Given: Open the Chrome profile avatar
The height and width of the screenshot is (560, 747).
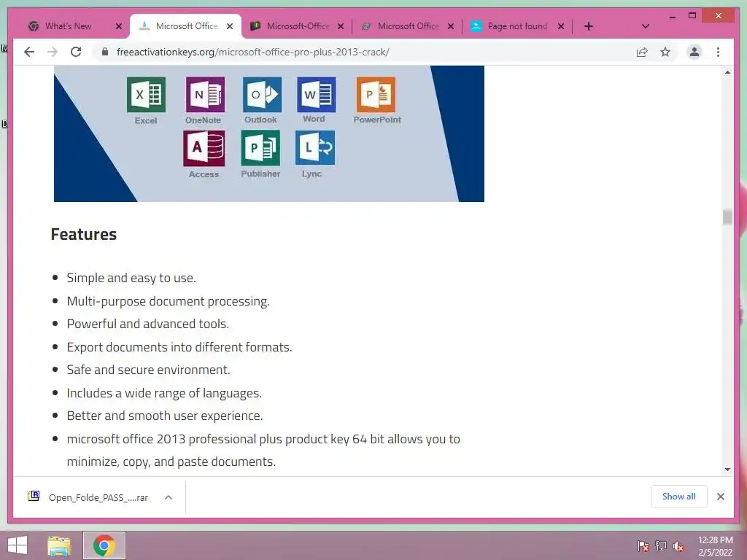Looking at the screenshot, I should point(694,52).
